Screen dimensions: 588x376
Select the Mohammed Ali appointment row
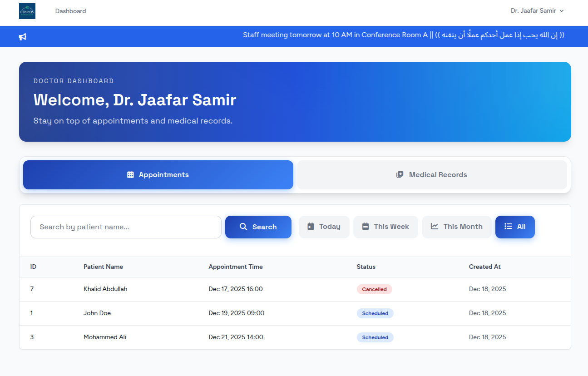click(x=105, y=337)
